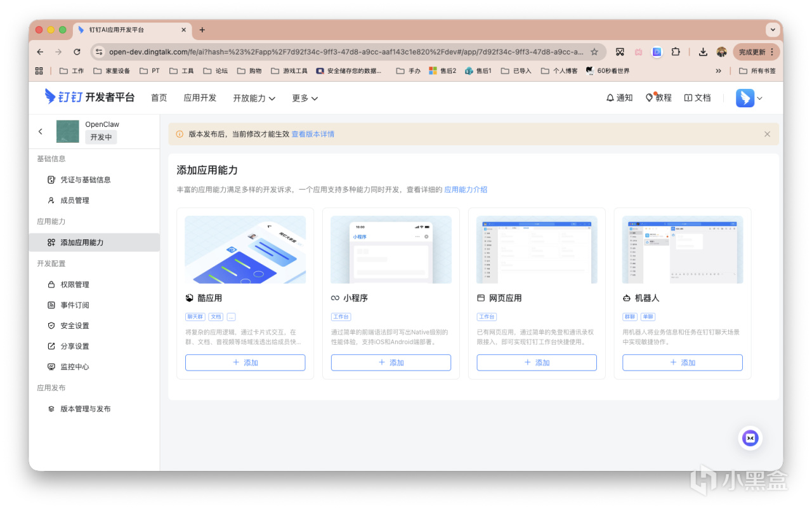The height and width of the screenshot is (509, 812).
Task: Click the 查看版本详情 link
Action: pos(313,134)
